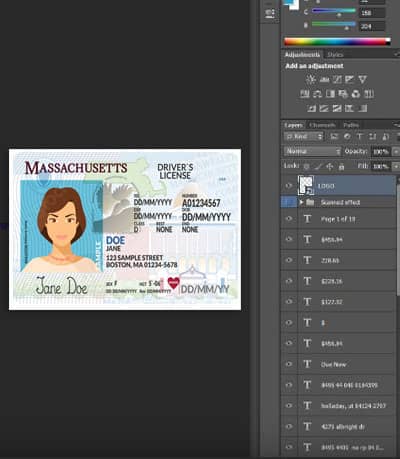Hide the LOGO layer
Viewport: 400px width, 459px height.
click(289, 186)
